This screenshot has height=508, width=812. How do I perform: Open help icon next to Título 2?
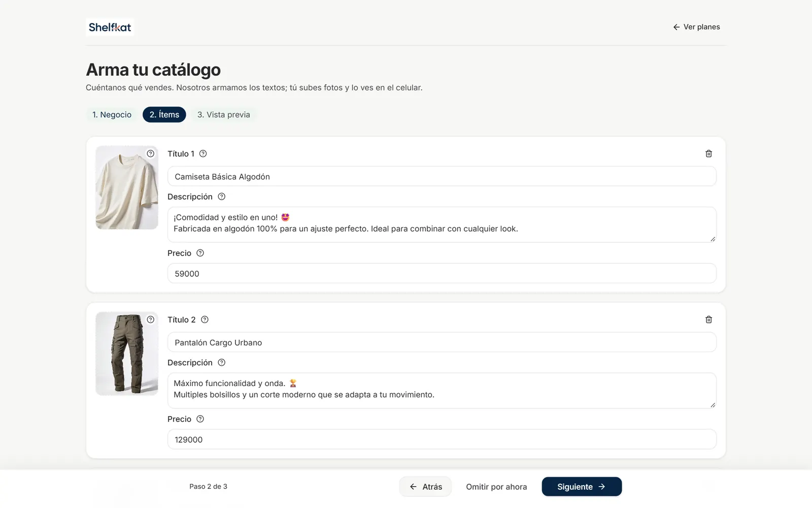tap(205, 320)
